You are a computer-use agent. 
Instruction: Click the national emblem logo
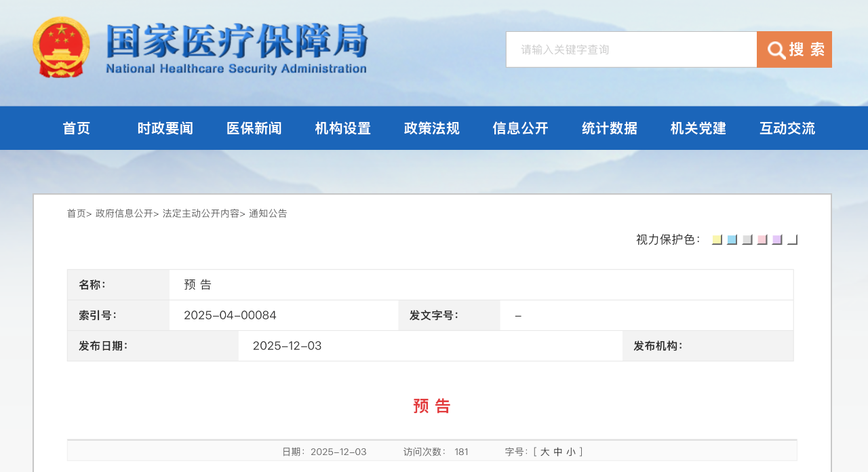[61, 47]
